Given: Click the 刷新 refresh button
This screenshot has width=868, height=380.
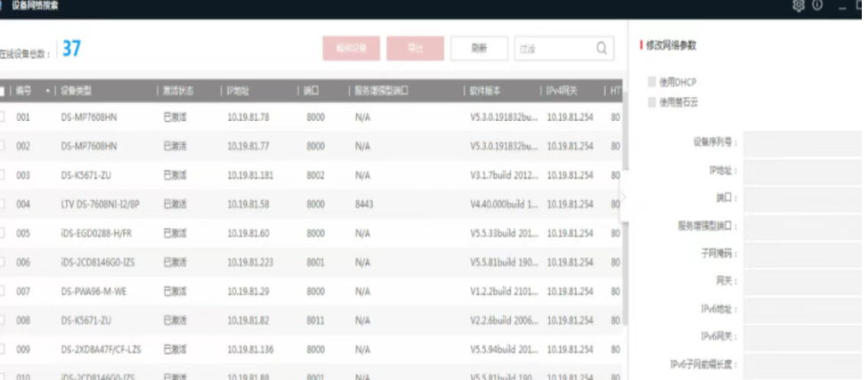Looking at the screenshot, I should (479, 48).
